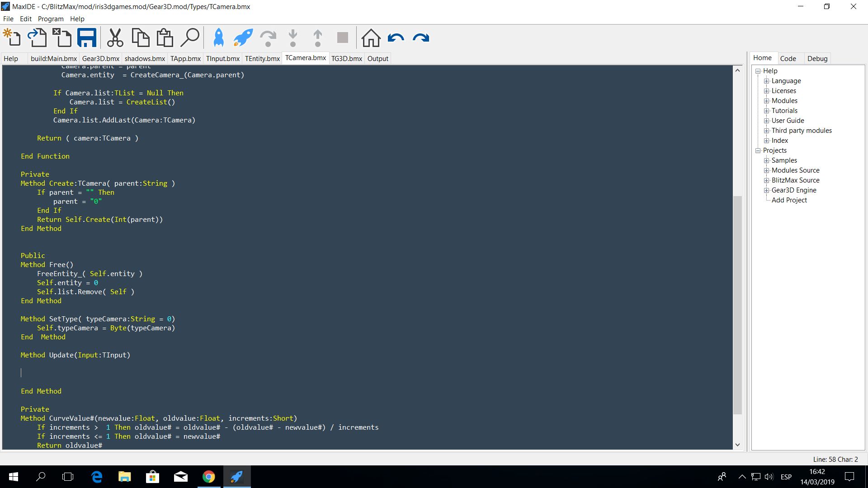Screen dimensions: 868x488
Task: Click the editor scrollbar down arrow
Action: tap(737, 444)
